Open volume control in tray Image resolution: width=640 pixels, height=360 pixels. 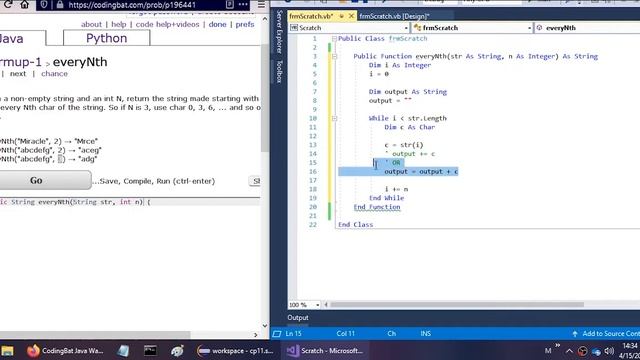pos(609,351)
